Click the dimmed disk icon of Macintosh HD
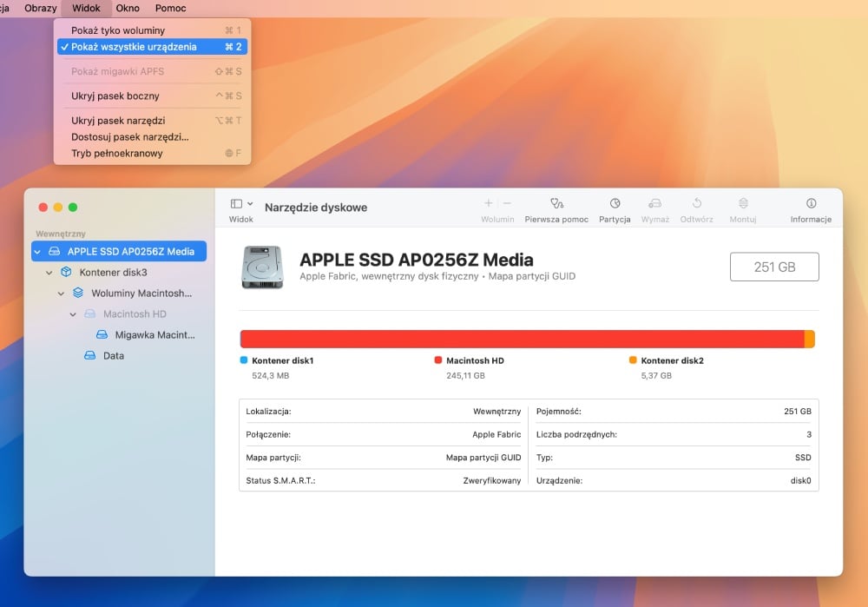This screenshot has width=868, height=607. point(89,314)
